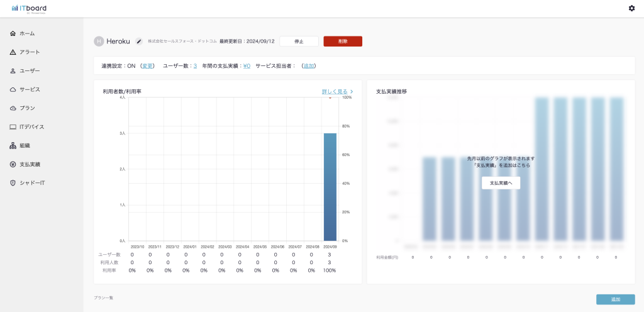
Task: Click the cloud icon for services
Action: (x=13, y=89)
